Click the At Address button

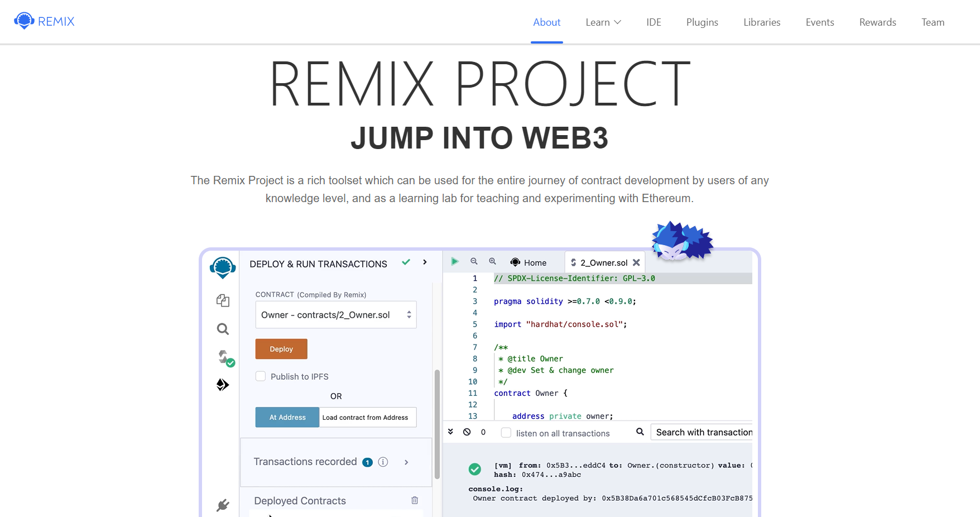pyautogui.click(x=287, y=417)
